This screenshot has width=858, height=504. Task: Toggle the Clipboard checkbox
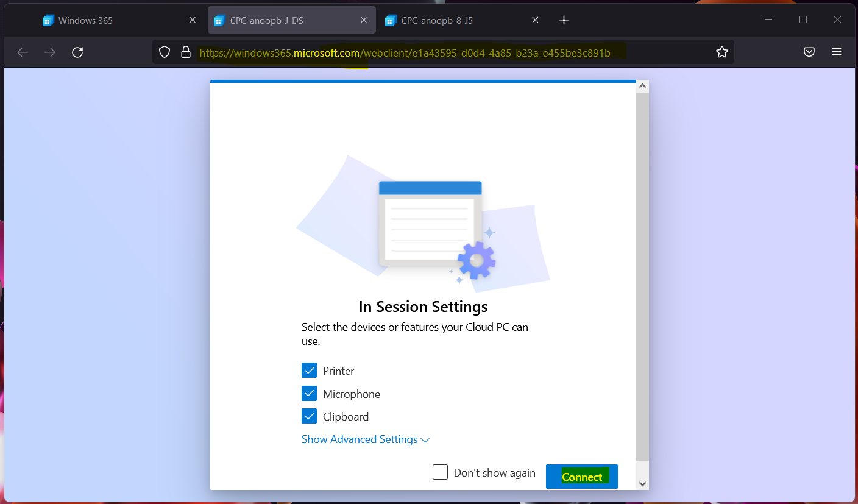point(309,416)
